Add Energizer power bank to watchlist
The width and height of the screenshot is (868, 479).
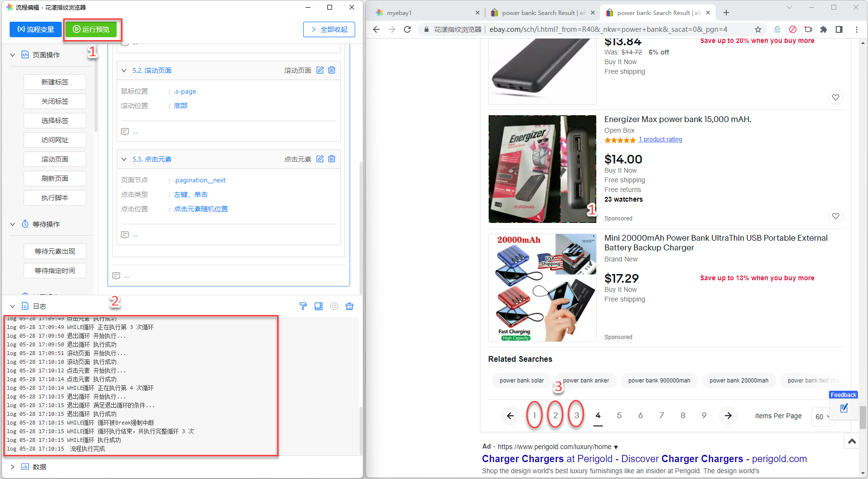836,216
